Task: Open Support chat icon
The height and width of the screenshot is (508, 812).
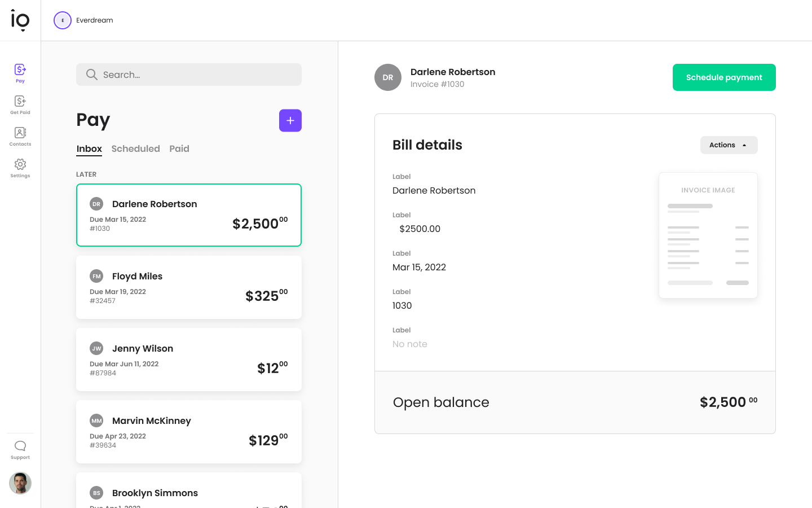Action: [x=20, y=449]
